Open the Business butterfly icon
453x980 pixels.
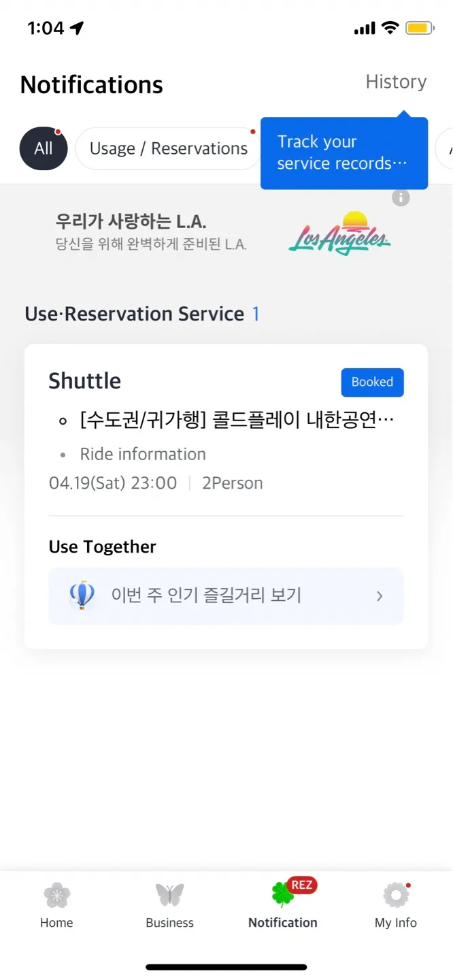[x=169, y=895]
